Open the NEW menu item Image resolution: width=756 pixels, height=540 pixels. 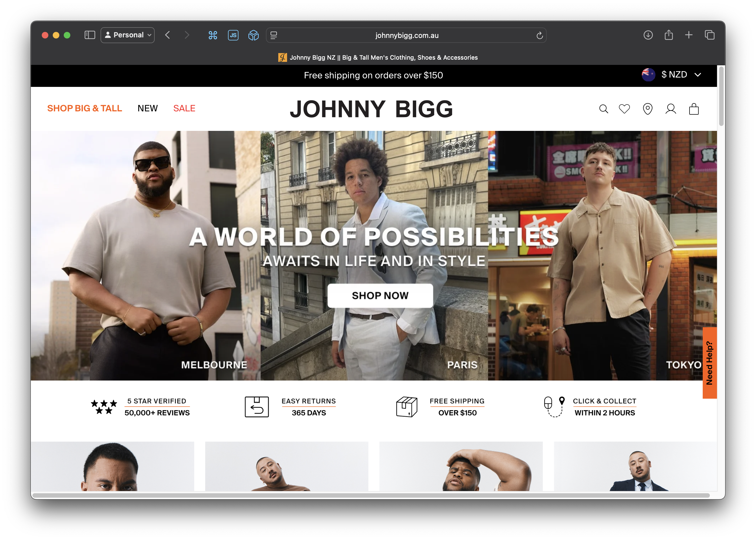[148, 108]
